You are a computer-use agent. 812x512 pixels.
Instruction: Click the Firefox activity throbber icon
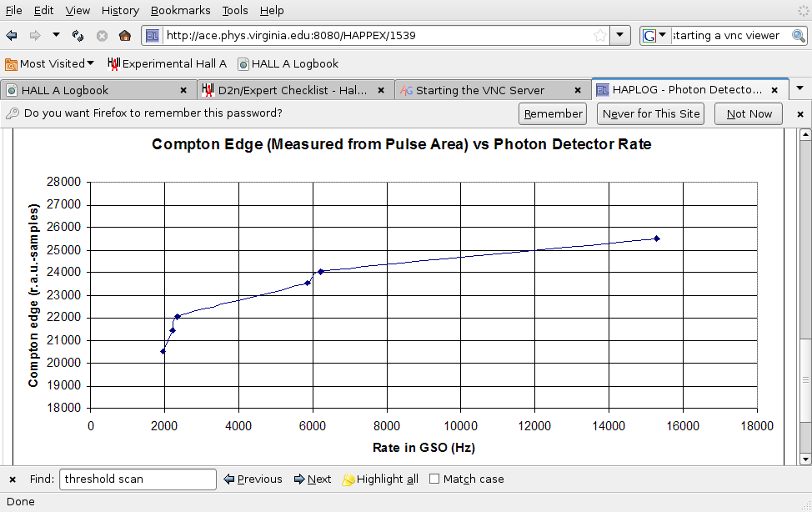pos(803,11)
